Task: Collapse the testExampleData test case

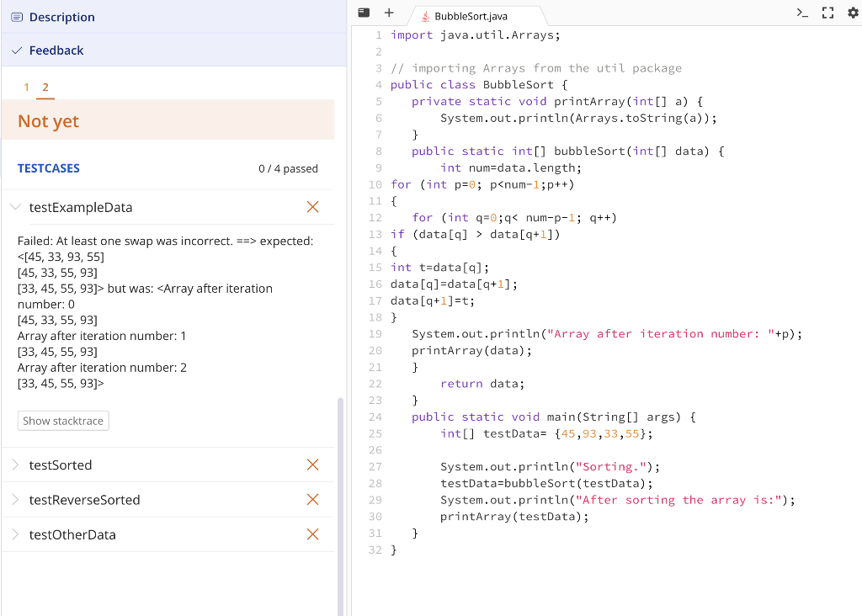Action: [x=15, y=207]
